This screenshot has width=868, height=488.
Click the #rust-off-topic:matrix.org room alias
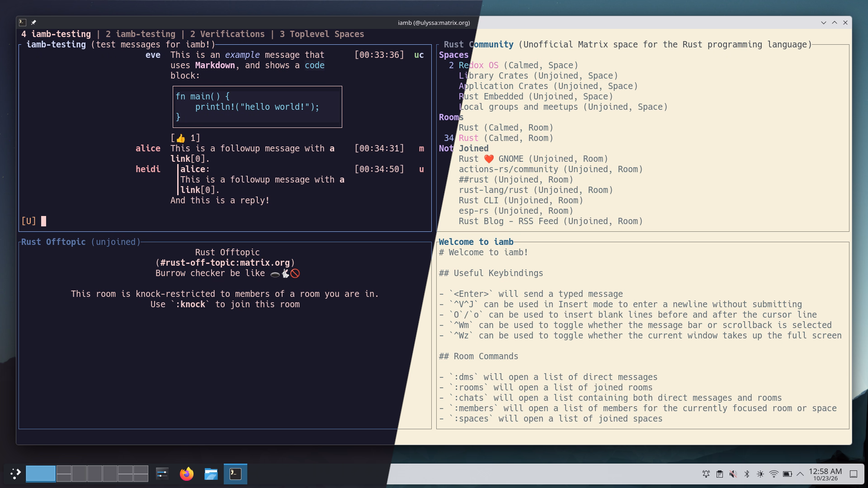pos(225,263)
